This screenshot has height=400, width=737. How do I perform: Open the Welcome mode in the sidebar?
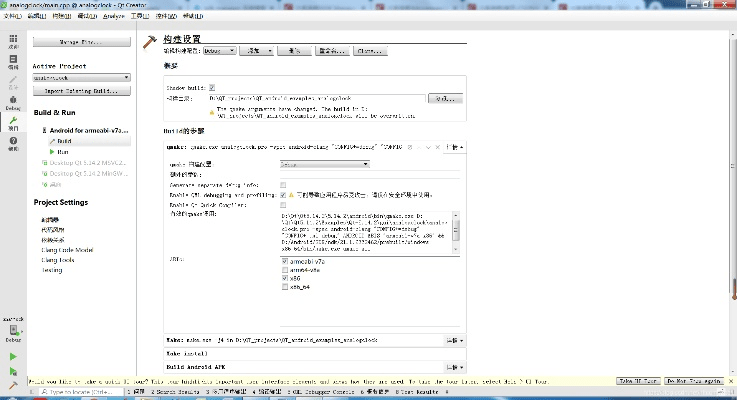pos(13,41)
